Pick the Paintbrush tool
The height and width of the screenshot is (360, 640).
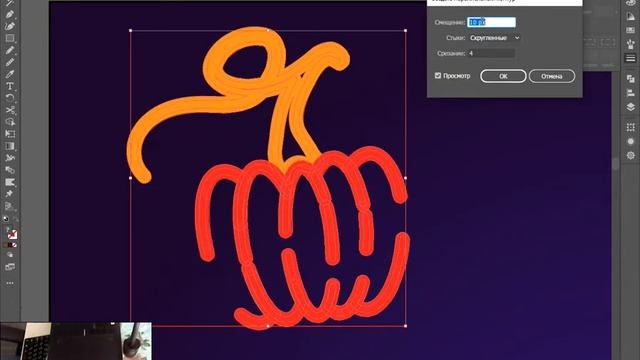point(10,50)
